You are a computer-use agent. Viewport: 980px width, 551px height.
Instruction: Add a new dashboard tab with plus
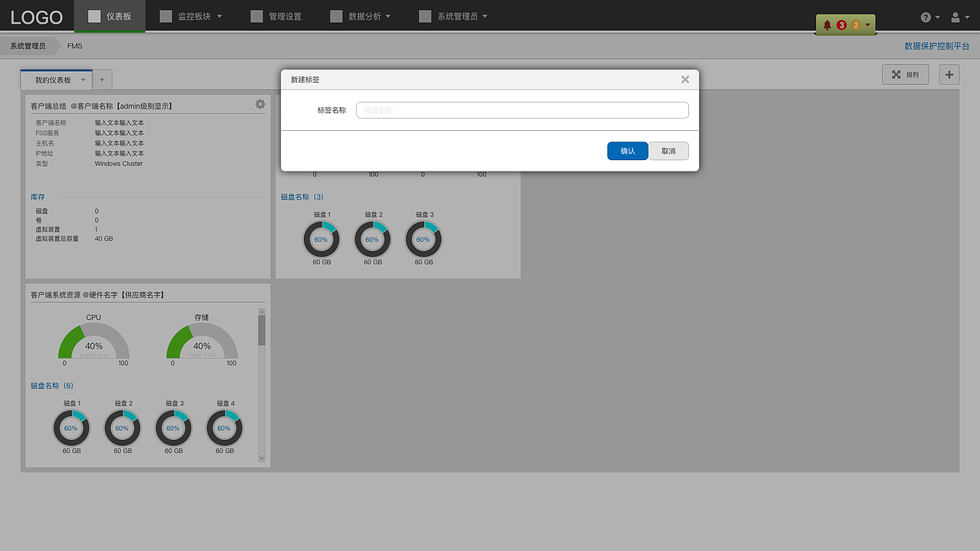103,80
